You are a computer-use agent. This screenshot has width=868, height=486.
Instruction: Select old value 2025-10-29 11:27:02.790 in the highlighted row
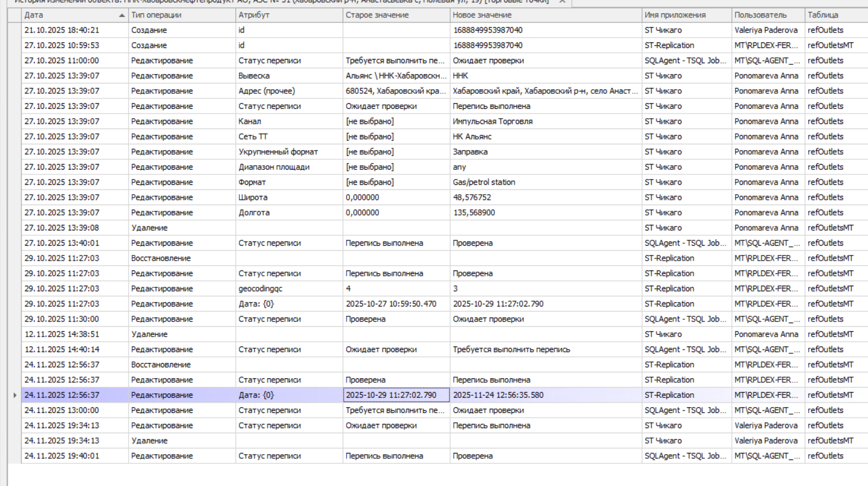click(396, 395)
